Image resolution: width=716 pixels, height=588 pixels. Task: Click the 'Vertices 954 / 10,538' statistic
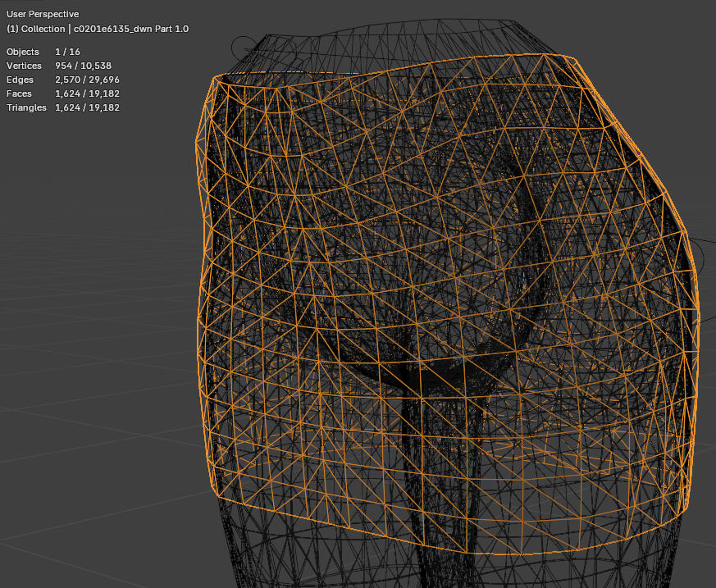(x=57, y=66)
